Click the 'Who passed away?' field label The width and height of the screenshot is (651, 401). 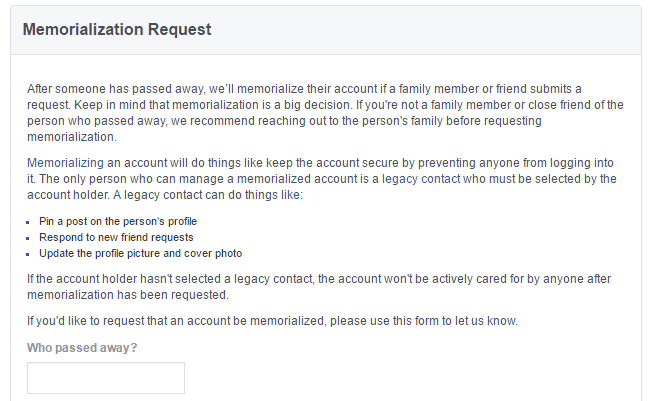(x=82, y=348)
